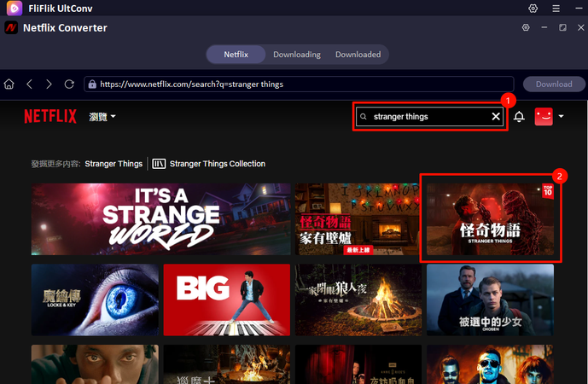The height and width of the screenshot is (384, 588).
Task: Go to home page icon
Action: 9,84
